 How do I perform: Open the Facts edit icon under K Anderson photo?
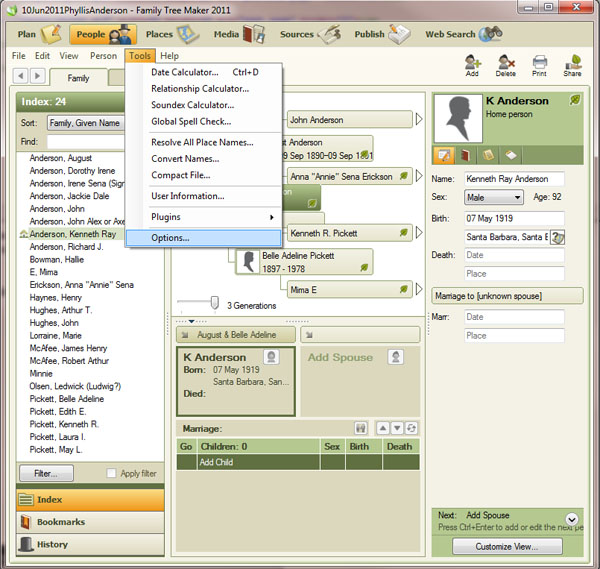[443, 155]
